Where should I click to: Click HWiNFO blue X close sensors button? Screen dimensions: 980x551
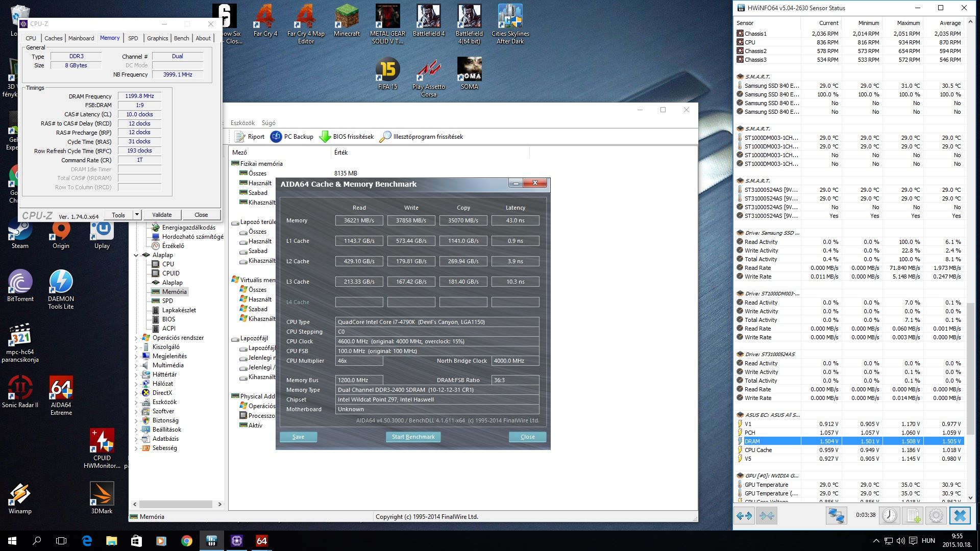[960, 516]
